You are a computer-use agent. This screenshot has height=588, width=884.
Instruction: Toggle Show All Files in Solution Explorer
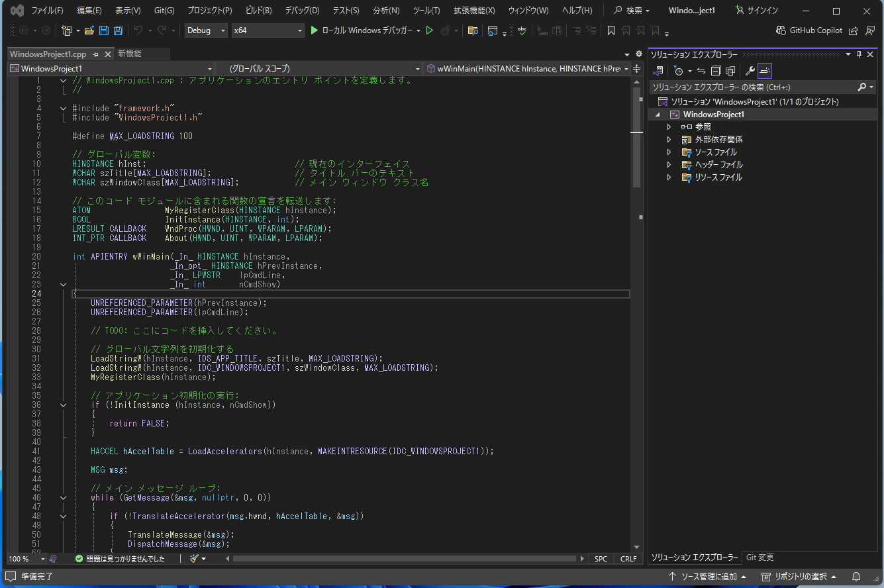point(730,71)
